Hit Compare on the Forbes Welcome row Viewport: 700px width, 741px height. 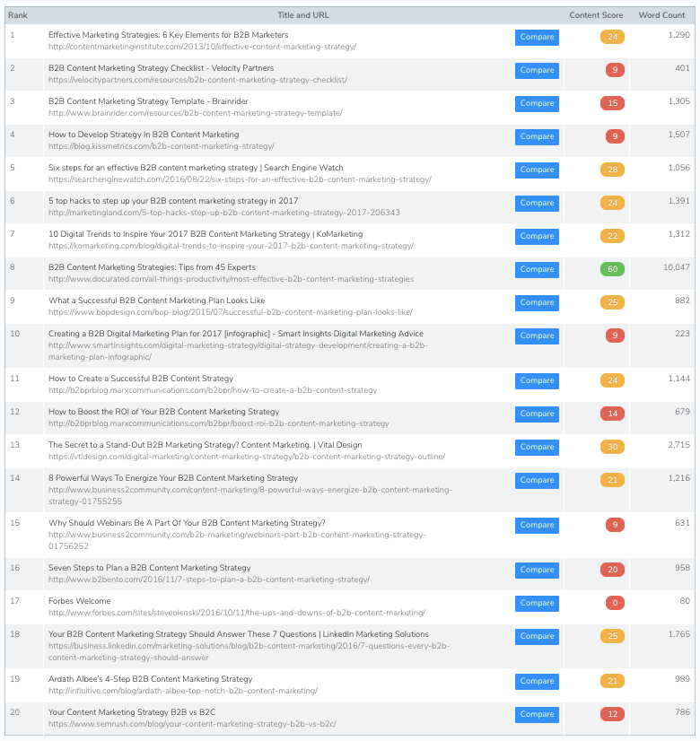(537, 603)
